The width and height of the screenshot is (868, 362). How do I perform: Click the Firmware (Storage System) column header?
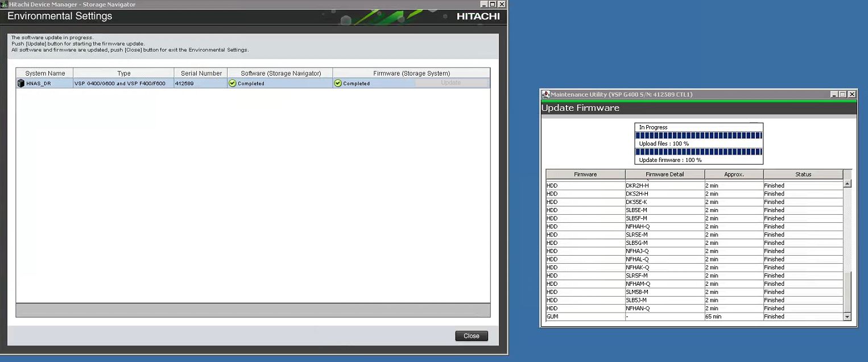[411, 73]
